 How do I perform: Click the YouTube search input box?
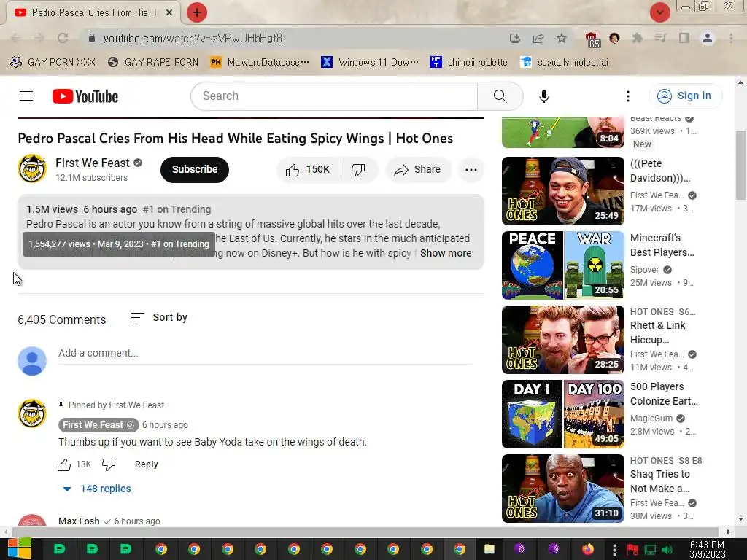[334, 96]
